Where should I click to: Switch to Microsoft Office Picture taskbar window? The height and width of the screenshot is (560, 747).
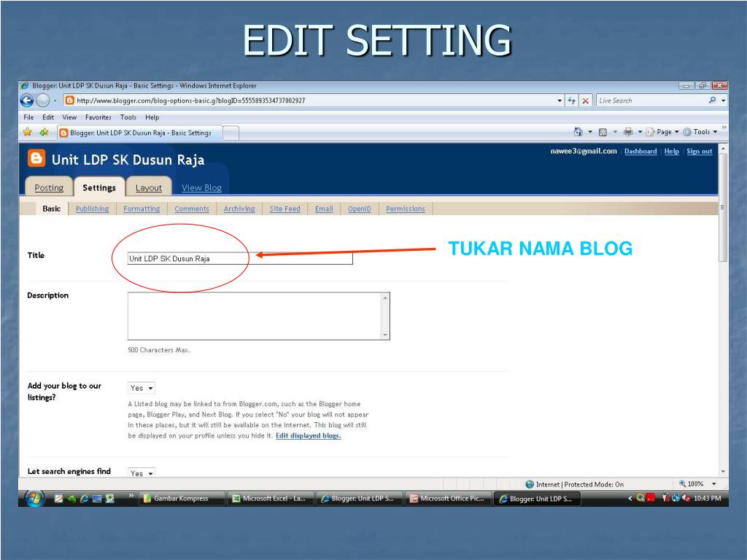(448, 499)
